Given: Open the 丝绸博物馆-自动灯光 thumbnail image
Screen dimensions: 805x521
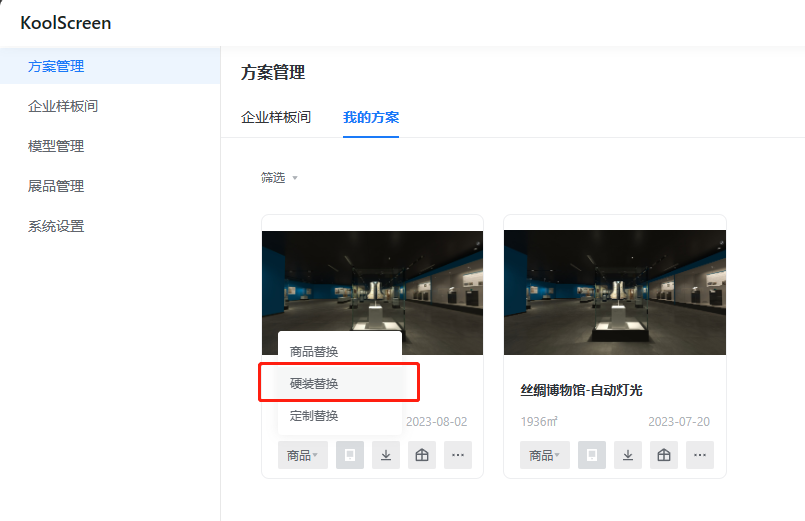Looking at the screenshot, I should [x=615, y=293].
